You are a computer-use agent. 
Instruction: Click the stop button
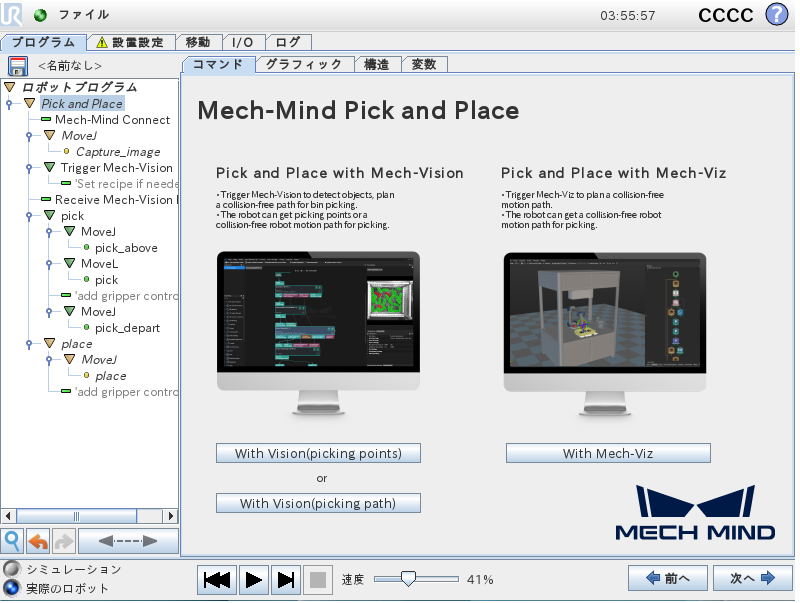(x=318, y=580)
